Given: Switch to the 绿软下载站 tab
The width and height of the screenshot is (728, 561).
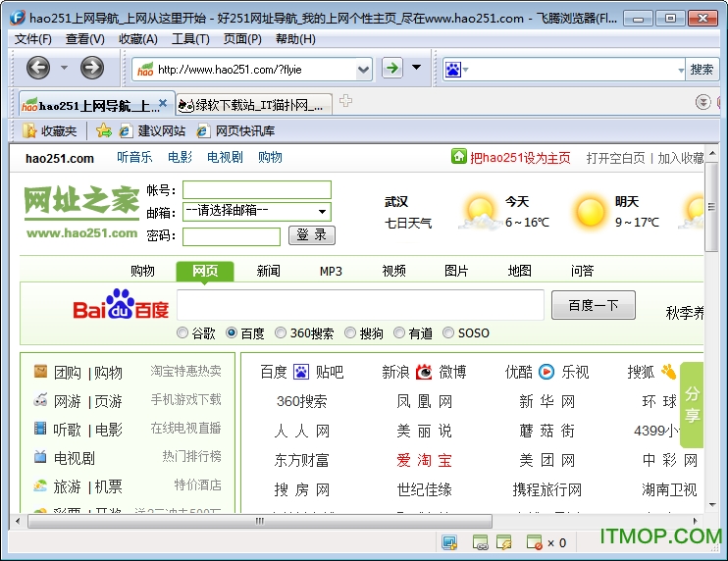Looking at the screenshot, I should click(253, 105).
